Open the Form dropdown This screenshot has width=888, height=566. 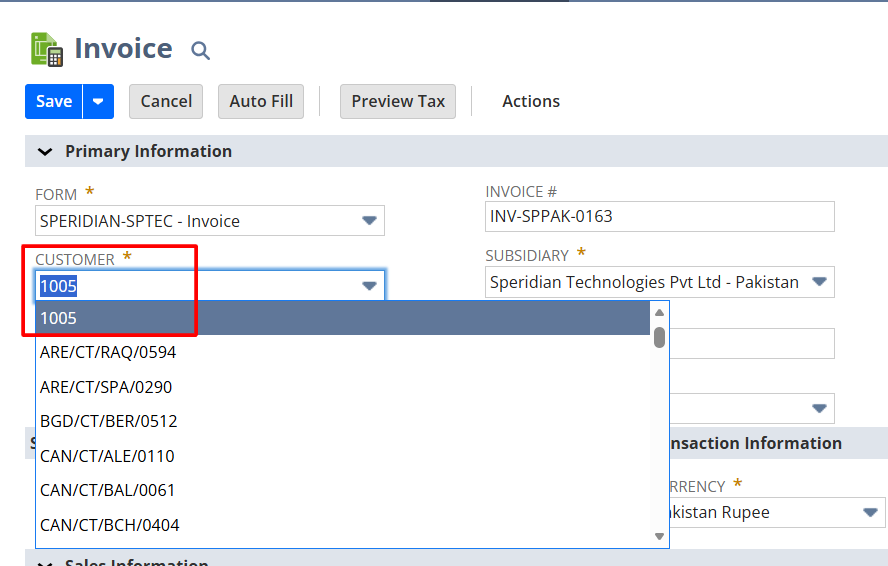(369, 221)
